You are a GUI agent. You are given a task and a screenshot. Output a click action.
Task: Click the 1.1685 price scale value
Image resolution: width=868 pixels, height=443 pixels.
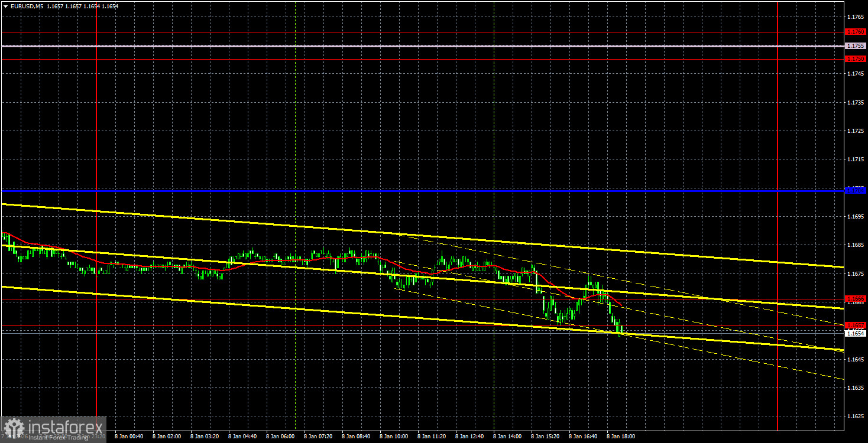point(856,245)
